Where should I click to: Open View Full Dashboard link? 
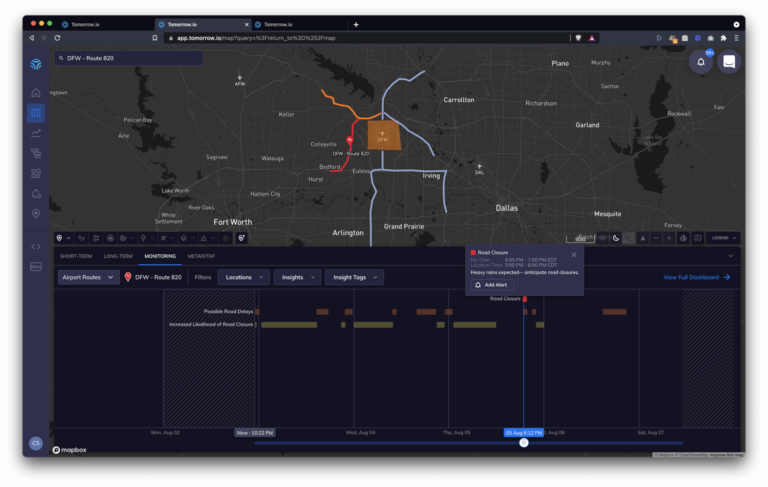point(696,277)
